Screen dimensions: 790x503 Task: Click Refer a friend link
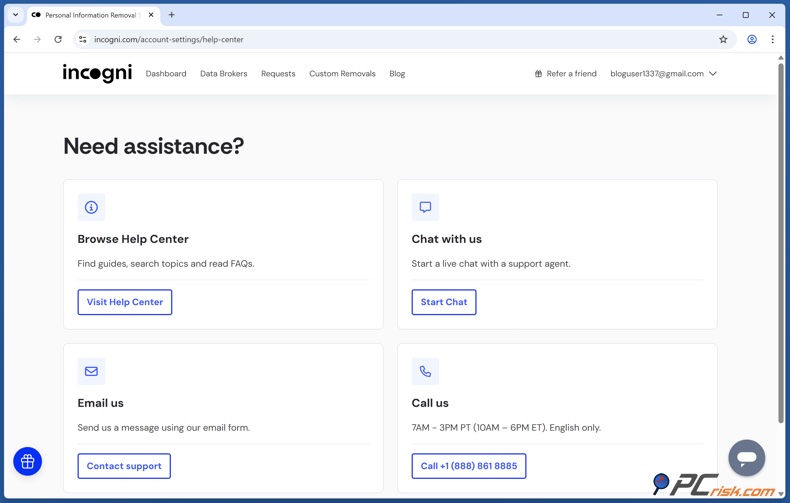pyautogui.click(x=565, y=74)
